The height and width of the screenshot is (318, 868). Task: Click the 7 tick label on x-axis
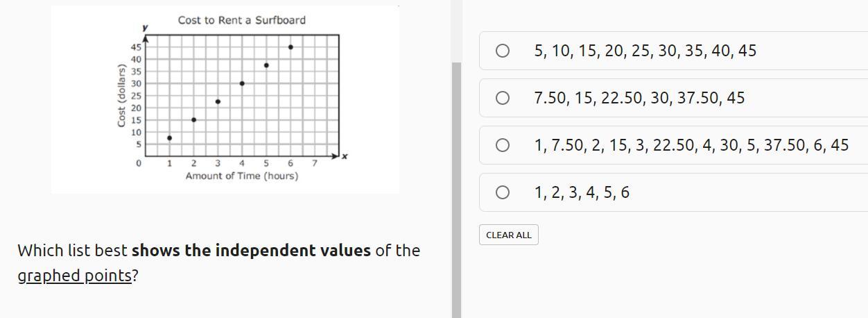coord(314,164)
